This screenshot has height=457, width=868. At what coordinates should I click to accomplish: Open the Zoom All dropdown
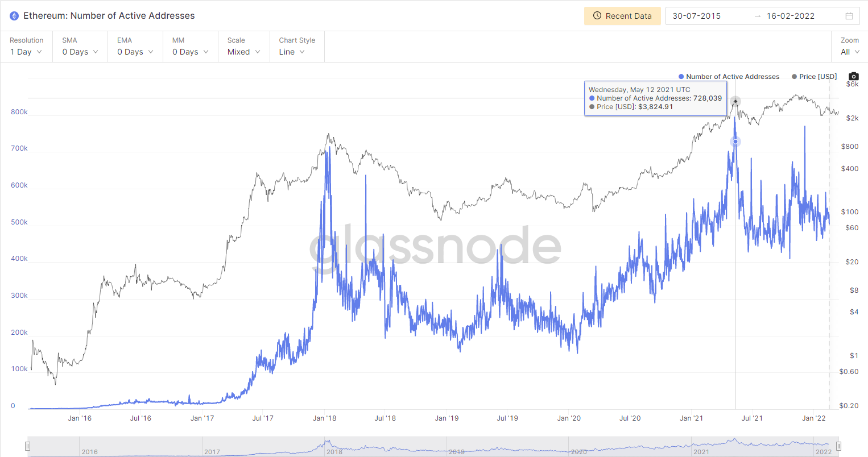coord(850,52)
